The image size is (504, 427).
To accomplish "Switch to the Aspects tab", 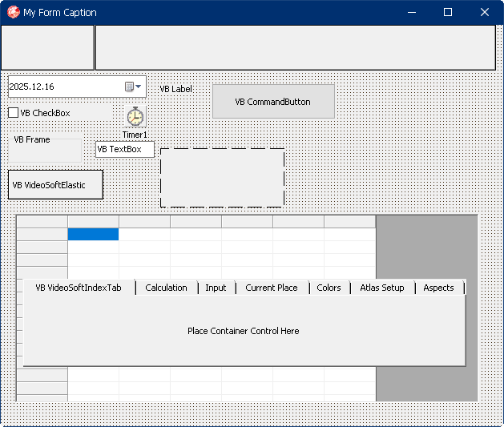I will pyautogui.click(x=439, y=288).
